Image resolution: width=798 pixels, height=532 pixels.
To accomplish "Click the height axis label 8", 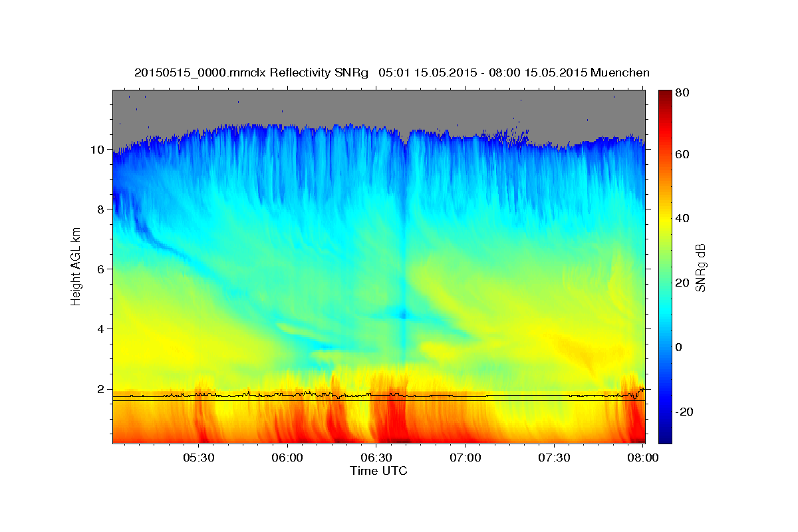I will point(100,209).
